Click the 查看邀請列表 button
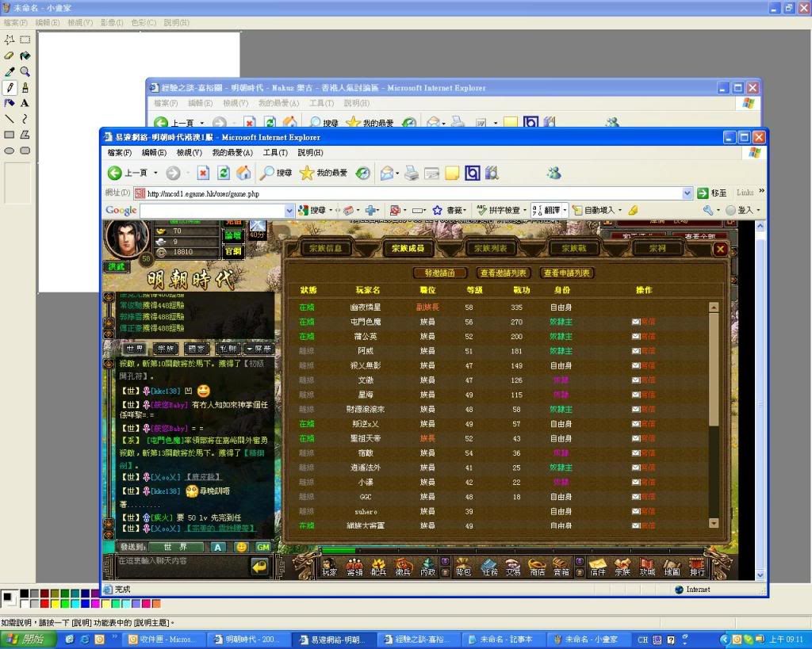812x649 pixels. coord(503,273)
